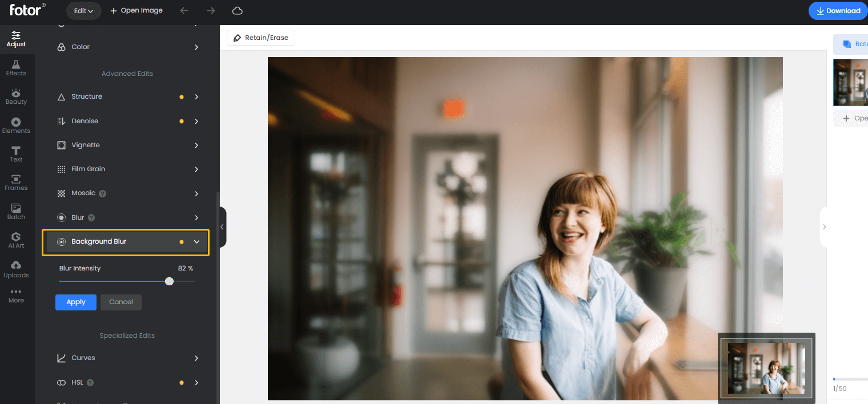868x404 pixels.
Task: Redo with the right arrow icon
Action: tap(211, 11)
